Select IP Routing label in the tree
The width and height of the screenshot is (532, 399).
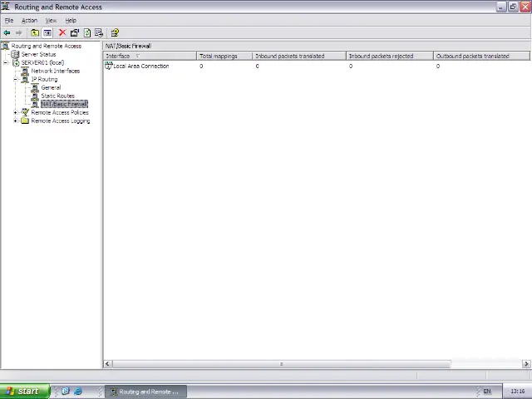tap(44, 80)
